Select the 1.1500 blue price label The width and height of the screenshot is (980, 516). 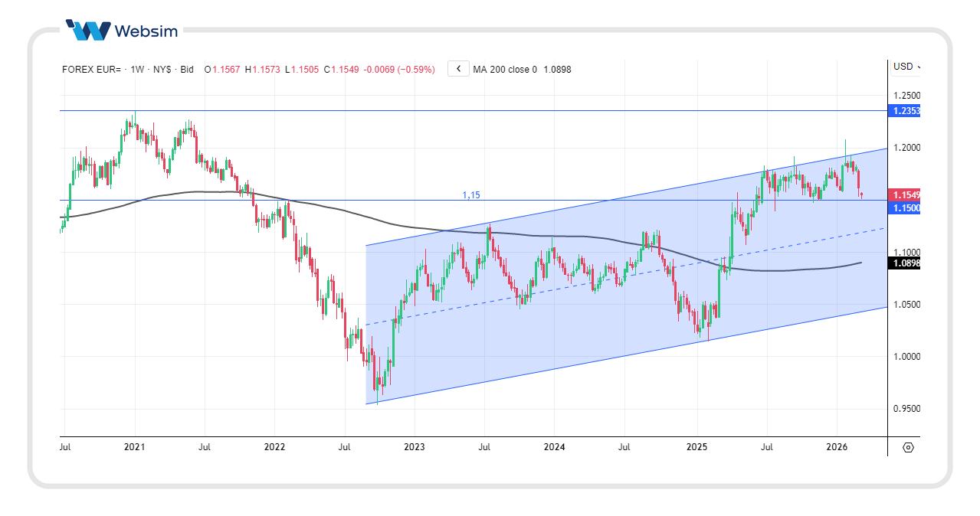tap(906, 208)
